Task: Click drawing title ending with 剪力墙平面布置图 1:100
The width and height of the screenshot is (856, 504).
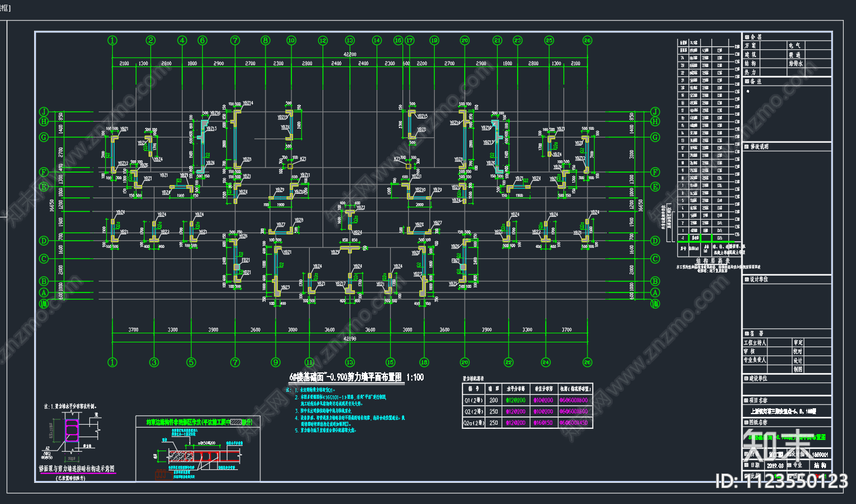Action: coord(357,378)
